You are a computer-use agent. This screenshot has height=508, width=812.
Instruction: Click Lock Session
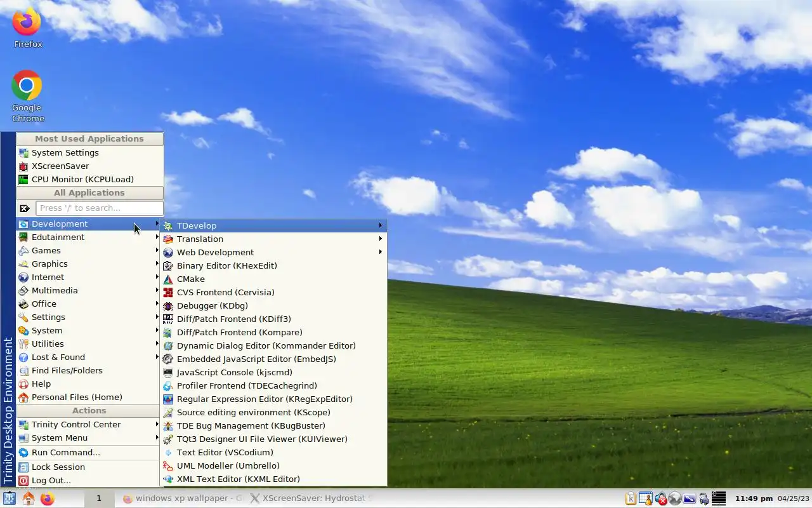tap(88, 467)
